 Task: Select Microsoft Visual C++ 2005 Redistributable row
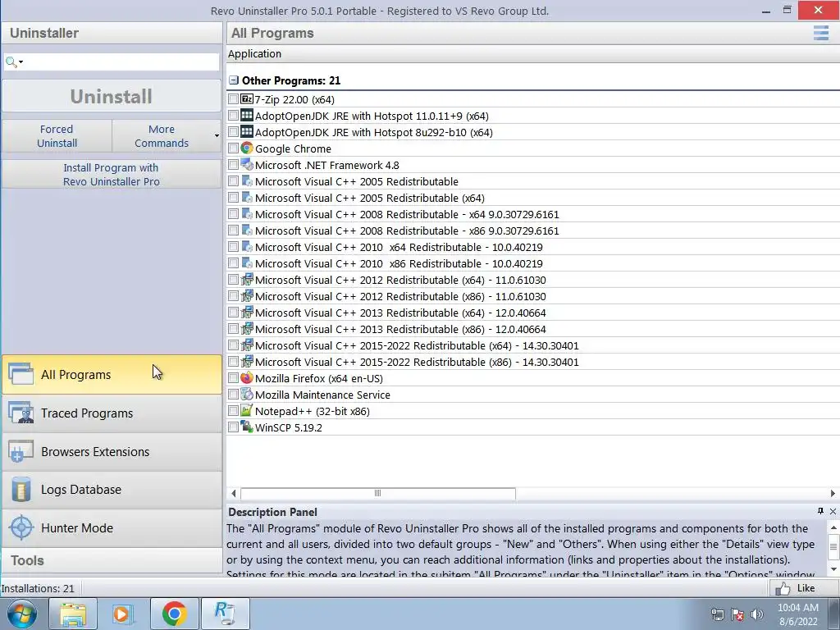click(533, 181)
